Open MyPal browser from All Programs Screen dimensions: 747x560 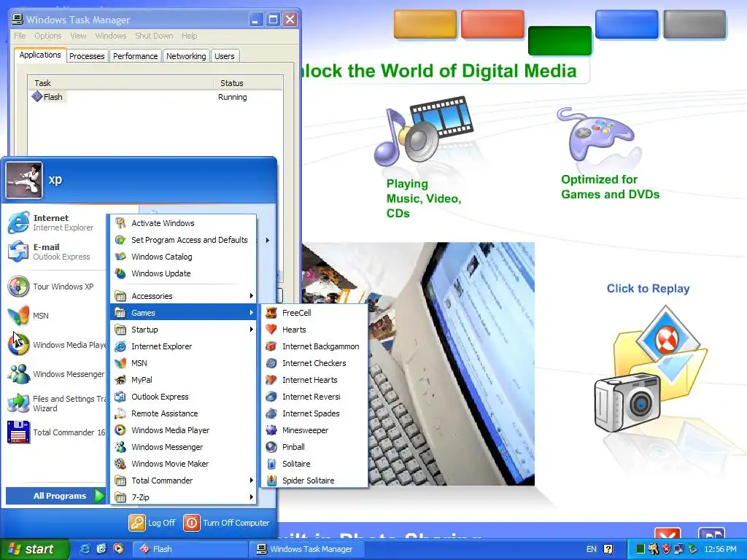coord(183,379)
